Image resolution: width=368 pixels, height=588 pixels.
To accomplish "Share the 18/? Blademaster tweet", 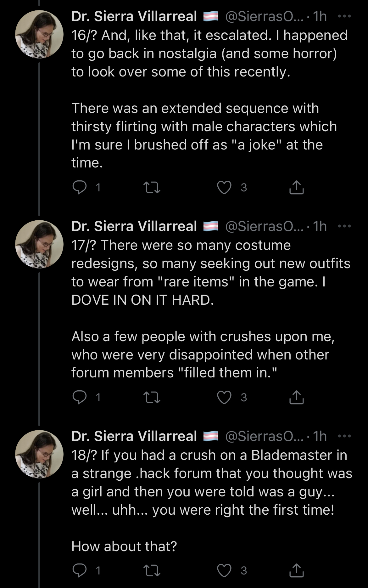I will pyautogui.click(x=296, y=570).
